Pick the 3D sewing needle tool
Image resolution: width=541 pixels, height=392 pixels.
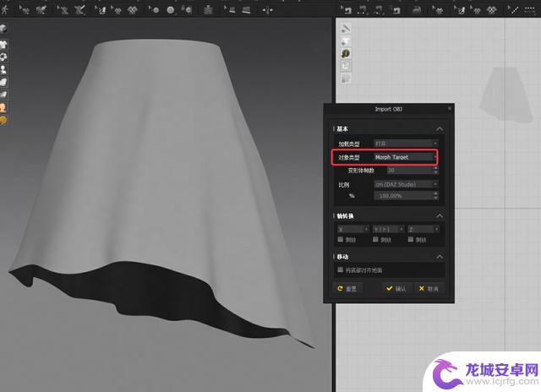[x=80, y=10]
